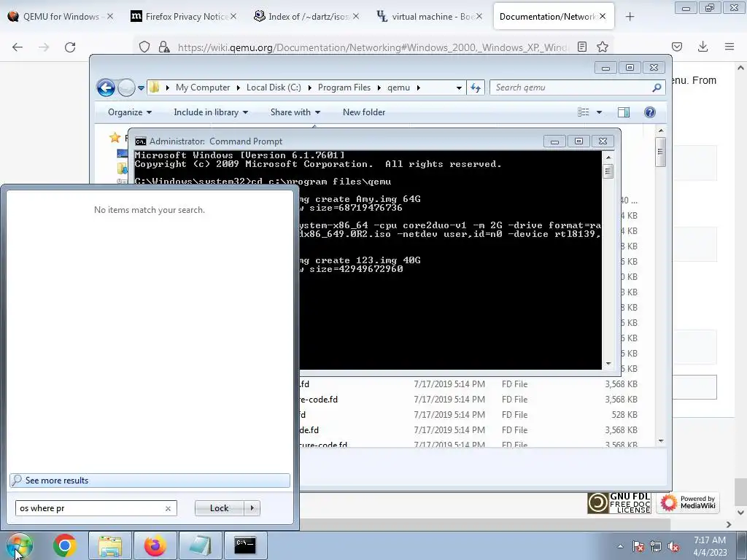Click the Firefox URL address bar

(x=373, y=47)
